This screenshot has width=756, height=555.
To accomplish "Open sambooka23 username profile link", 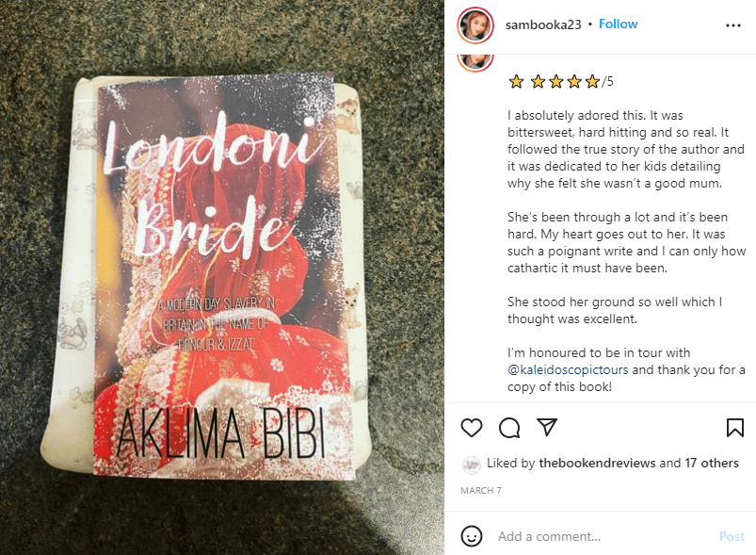I will [543, 25].
